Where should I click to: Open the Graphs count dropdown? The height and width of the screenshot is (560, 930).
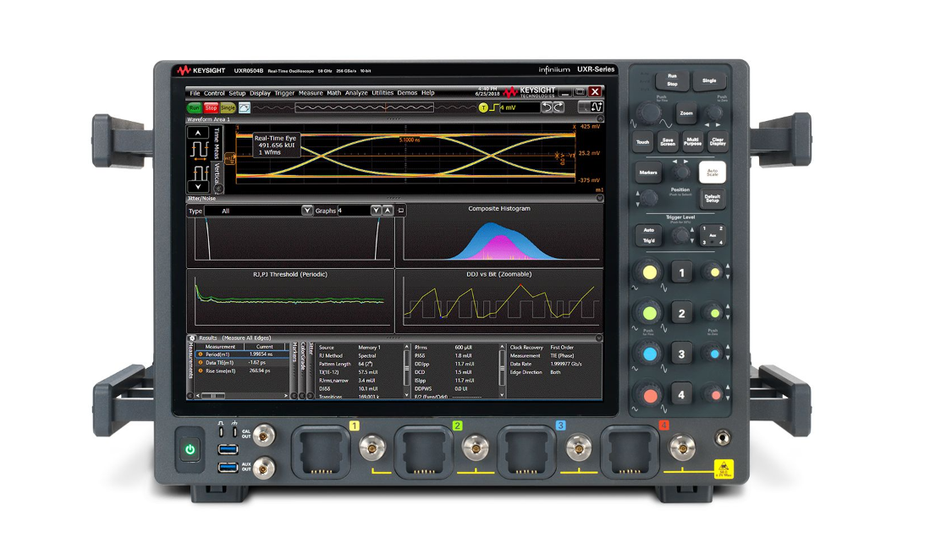click(376, 210)
